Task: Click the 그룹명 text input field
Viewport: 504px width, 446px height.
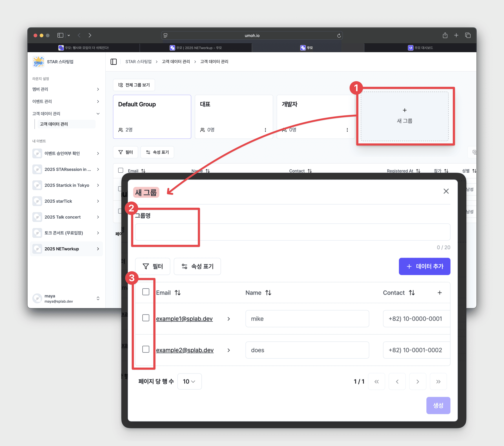Action: click(x=292, y=232)
